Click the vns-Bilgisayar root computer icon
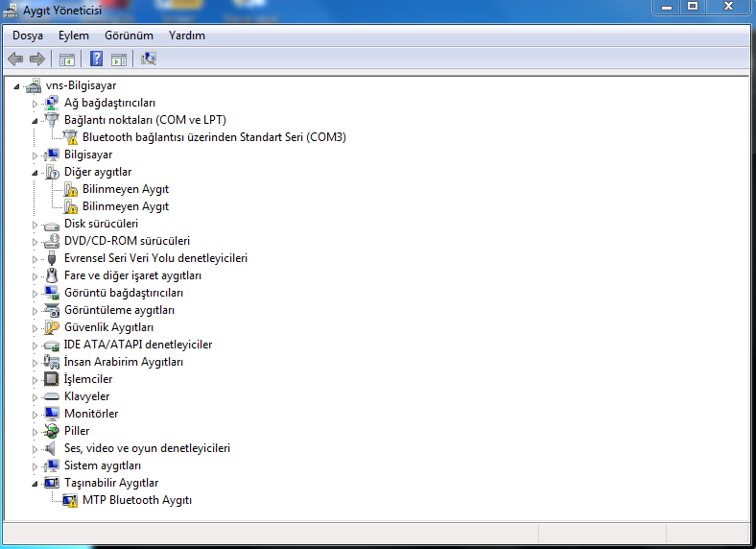756x549 pixels. pos(34,85)
